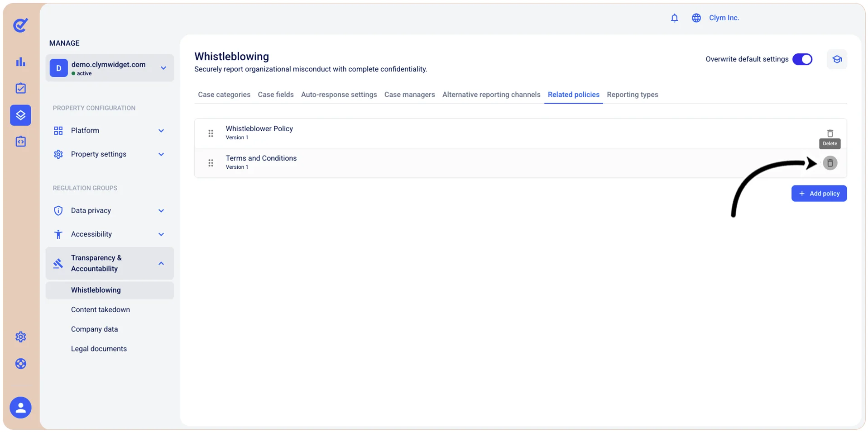Image resolution: width=868 pixels, height=432 pixels.
Task: Switch to Case fields tab
Action: click(x=275, y=95)
